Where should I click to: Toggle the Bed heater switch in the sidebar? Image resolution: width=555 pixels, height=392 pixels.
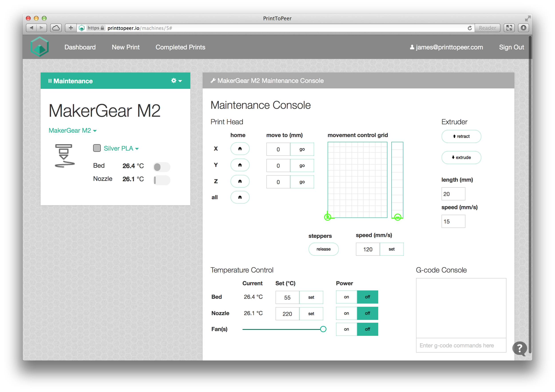161,167
